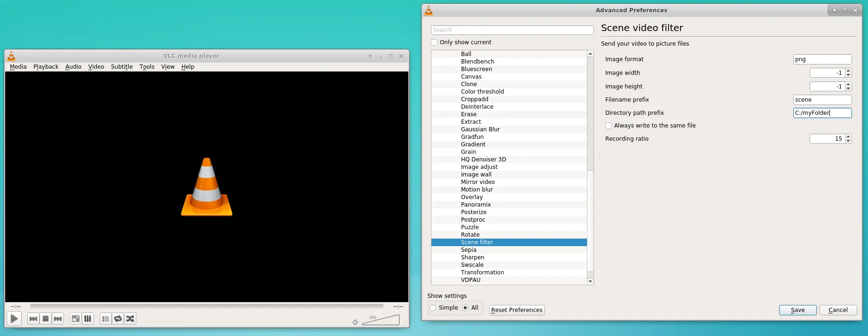Maximize the VLC media player window
The width and height of the screenshot is (868, 336).
391,56
